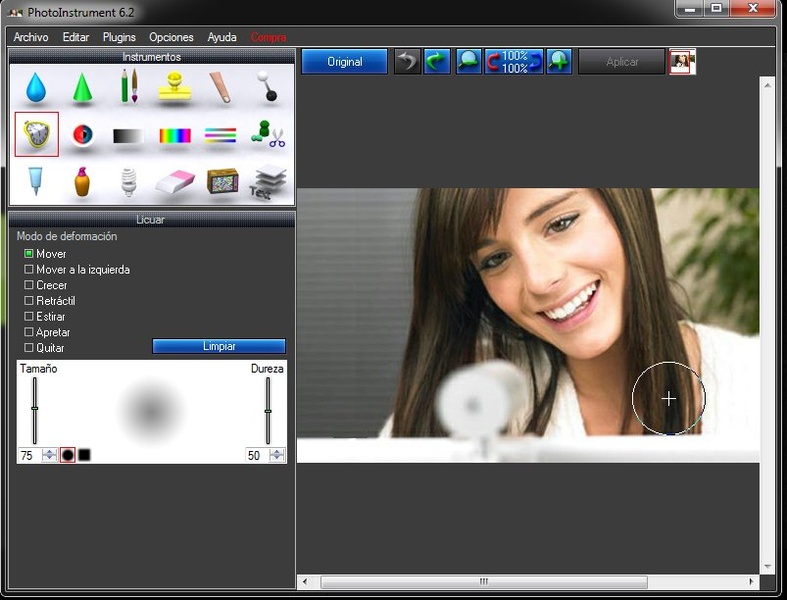
Task: Click the photo thumbnail next to Aplicar
Action: click(683, 61)
